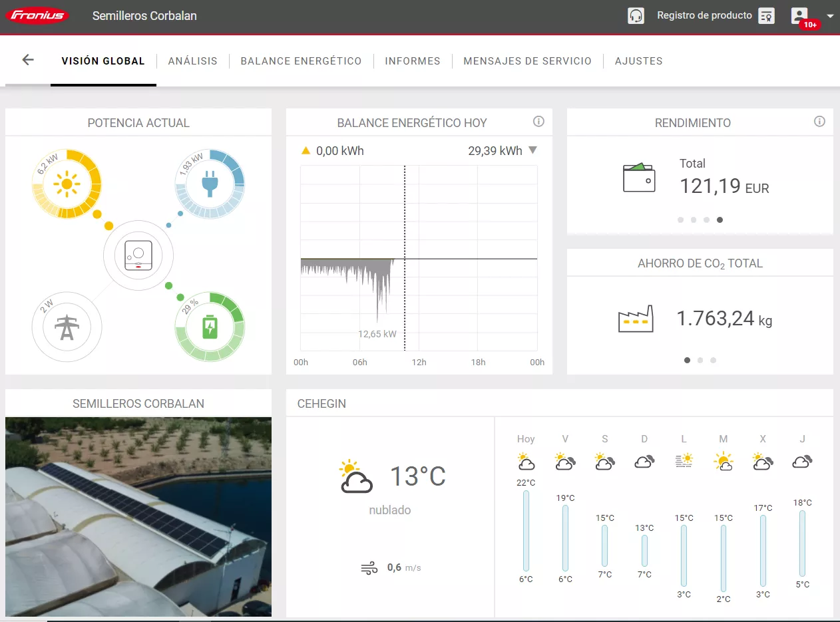Click the consumption plug icon
840x622 pixels.
210,184
